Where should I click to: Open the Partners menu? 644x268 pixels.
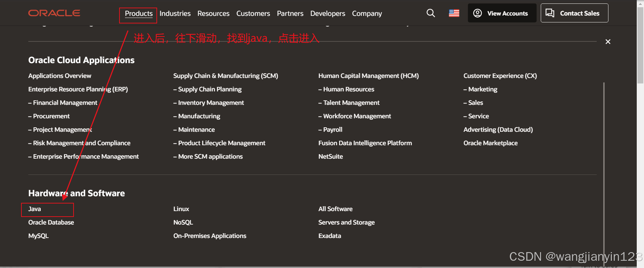(x=290, y=13)
